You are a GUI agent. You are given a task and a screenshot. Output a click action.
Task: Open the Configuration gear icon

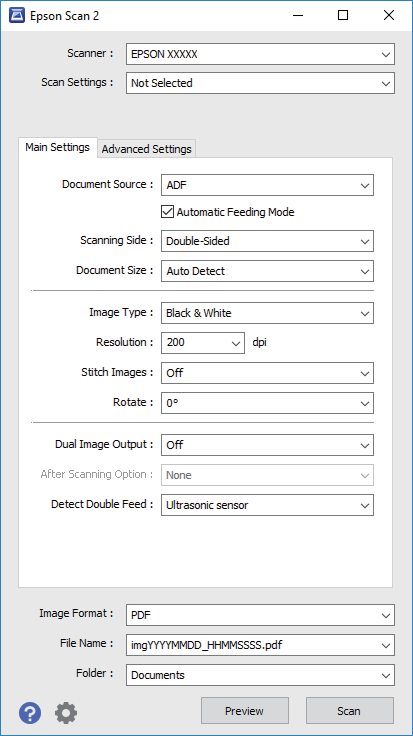(66, 713)
